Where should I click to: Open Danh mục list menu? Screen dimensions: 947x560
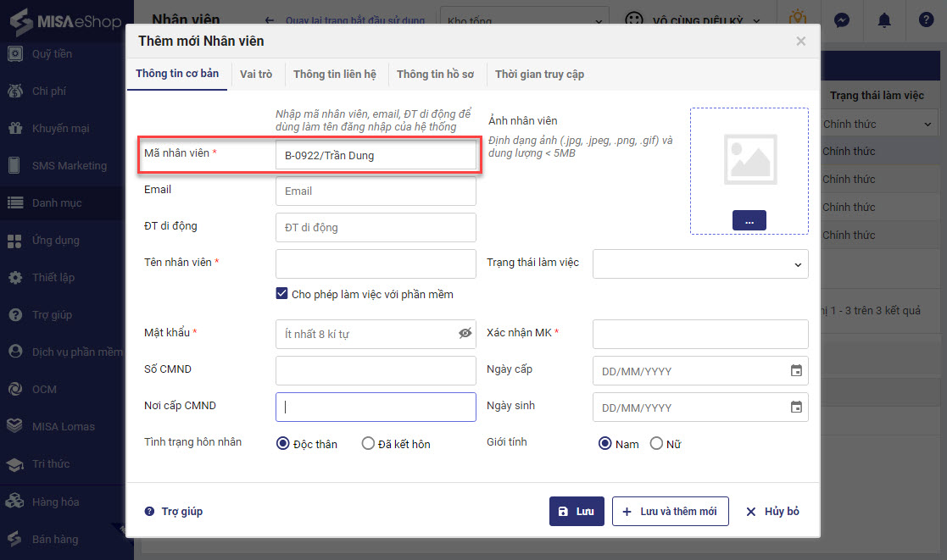point(57,202)
